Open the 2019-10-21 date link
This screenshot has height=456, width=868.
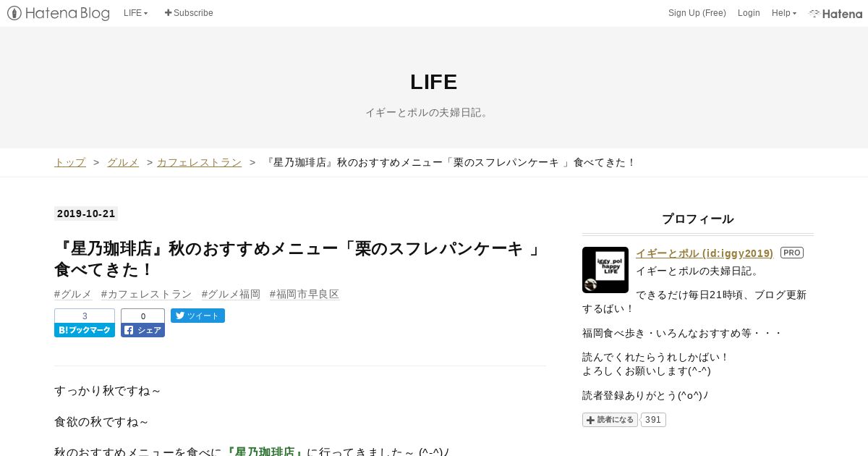click(86, 214)
